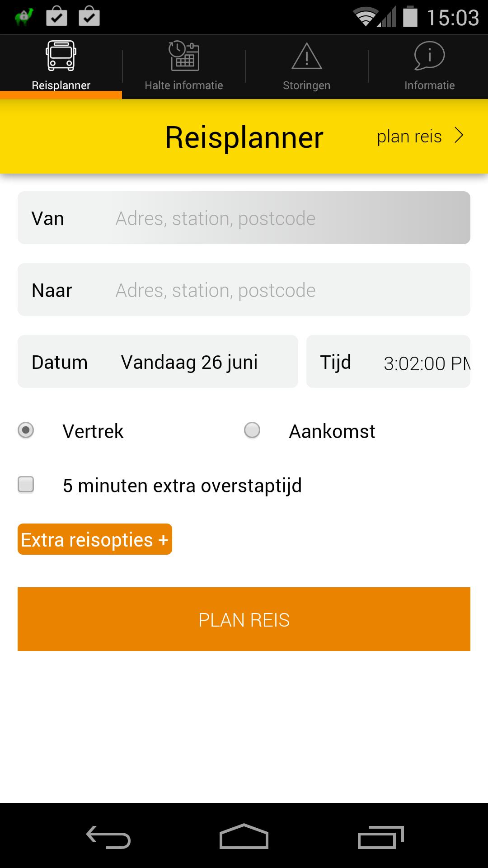Select the Vertrek radio button
The image size is (488, 868).
tap(26, 430)
